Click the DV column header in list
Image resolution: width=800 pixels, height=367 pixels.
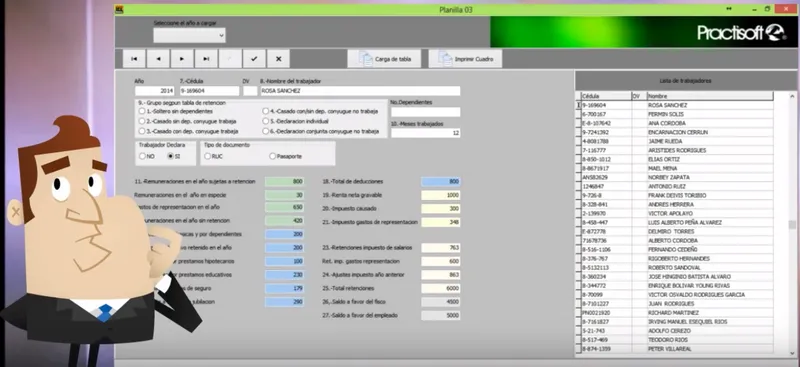[639, 96]
